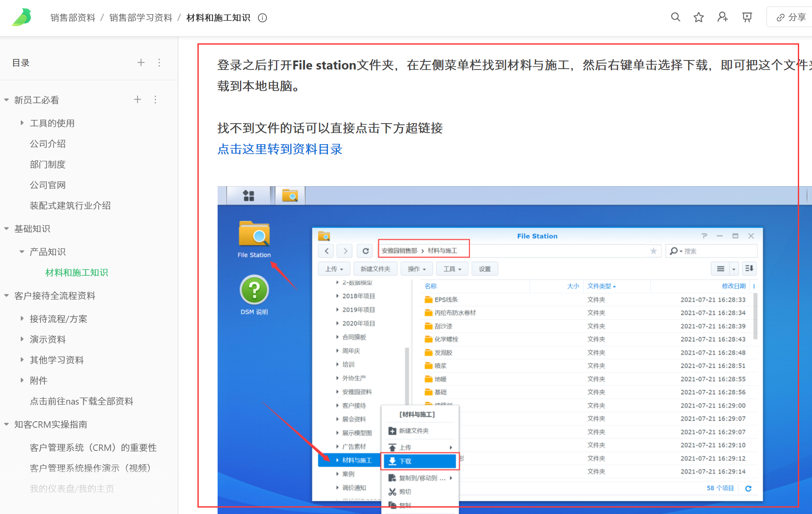Viewport: 812px width, 514px height.
Task: Choose 下载 in the embedded context menu
Action: tap(420, 461)
